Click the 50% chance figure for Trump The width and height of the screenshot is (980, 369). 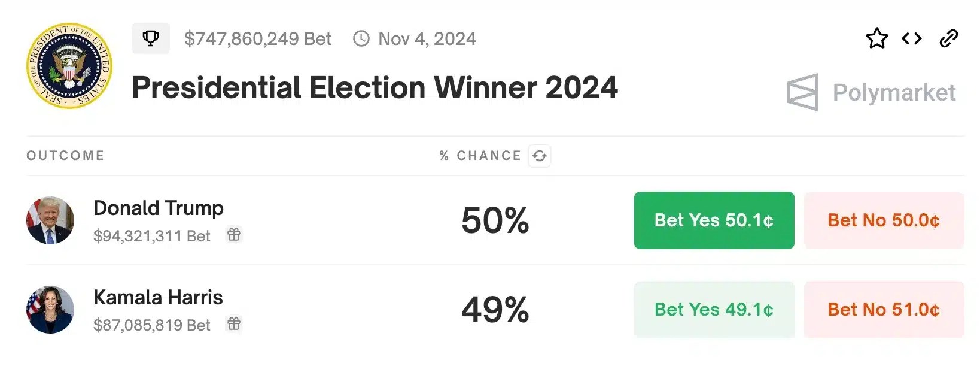495,220
